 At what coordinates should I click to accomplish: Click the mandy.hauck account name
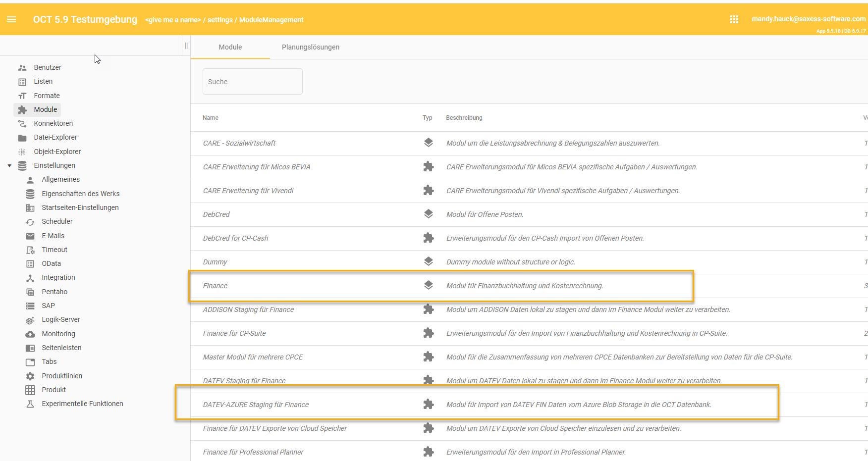(x=808, y=19)
